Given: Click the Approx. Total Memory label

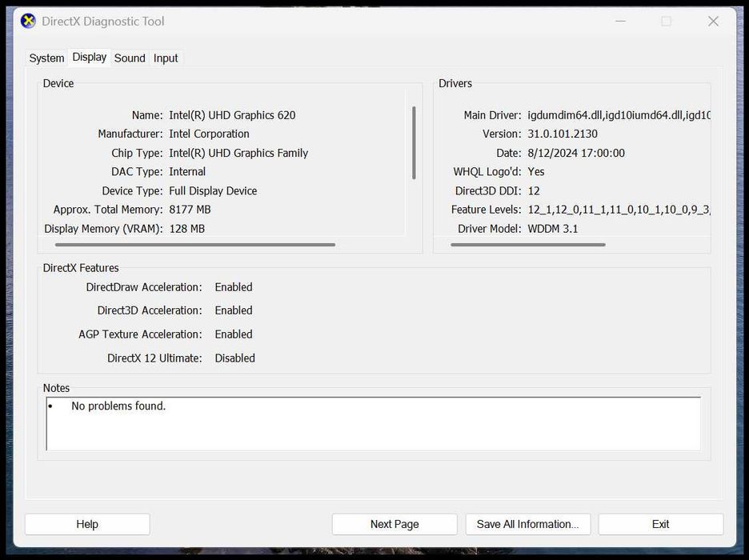Looking at the screenshot, I should click(x=108, y=210).
